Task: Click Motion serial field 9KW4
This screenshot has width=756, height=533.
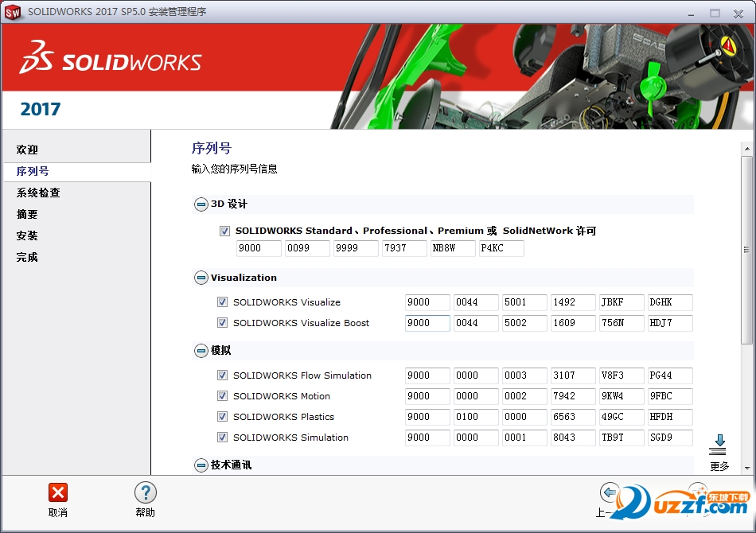Action: (622, 396)
